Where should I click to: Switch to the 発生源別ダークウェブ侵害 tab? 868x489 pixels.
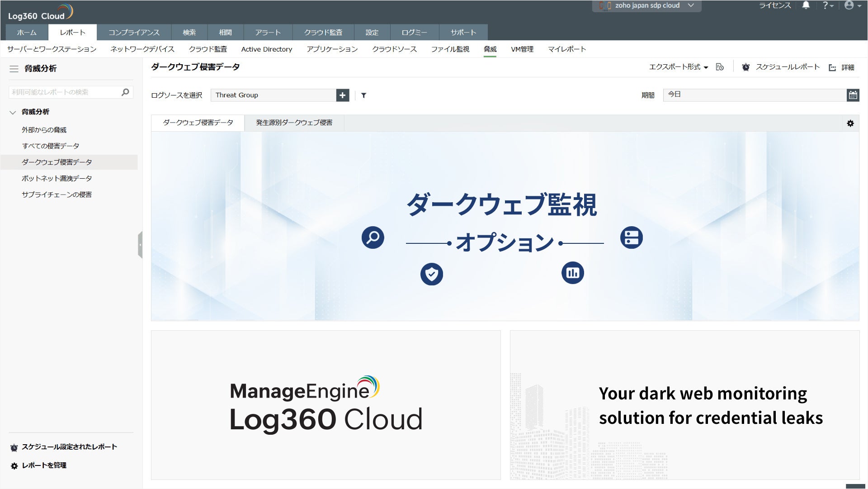(294, 123)
